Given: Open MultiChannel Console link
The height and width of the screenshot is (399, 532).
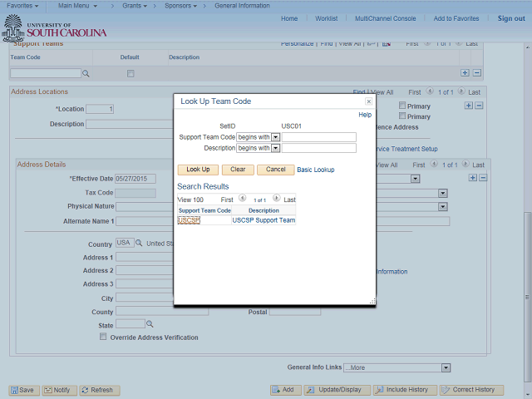Looking at the screenshot, I should (x=386, y=18).
